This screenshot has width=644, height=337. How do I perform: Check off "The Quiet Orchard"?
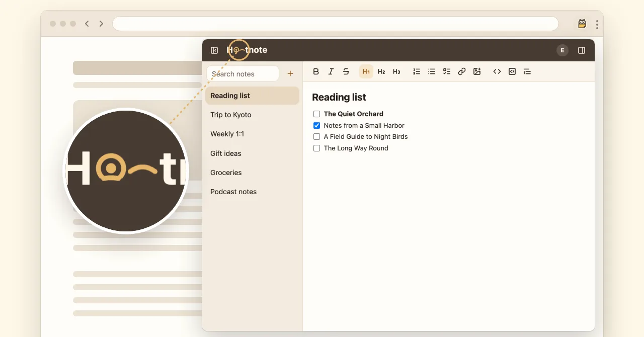pos(316,114)
